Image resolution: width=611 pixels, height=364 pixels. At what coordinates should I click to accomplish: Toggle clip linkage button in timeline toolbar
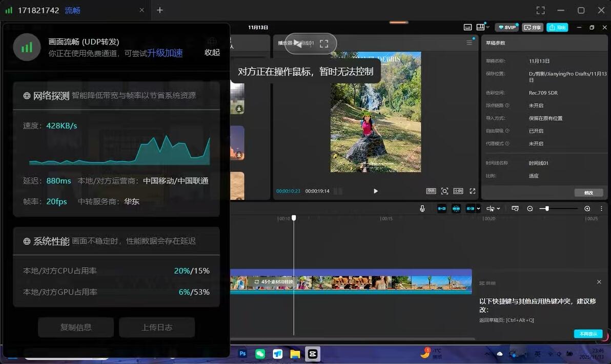point(471,209)
